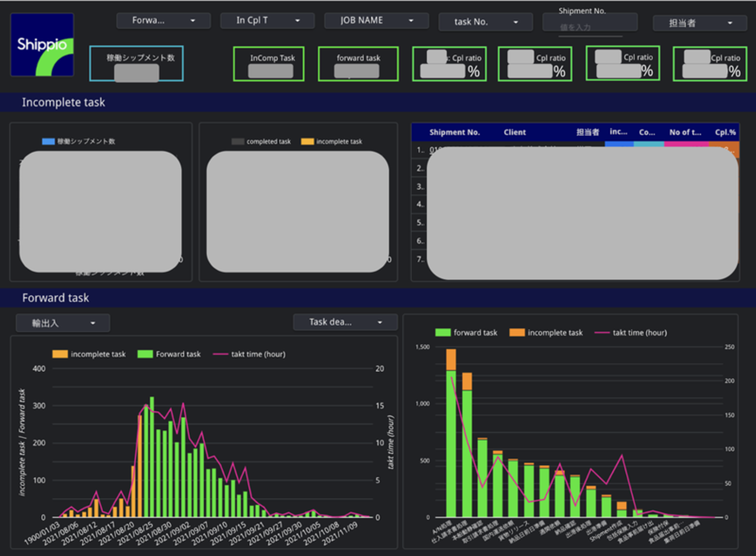Image resolution: width=756 pixels, height=556 pixels.
Task: Open the 担当者 dropdown filter
Action: tap(699, 23)
